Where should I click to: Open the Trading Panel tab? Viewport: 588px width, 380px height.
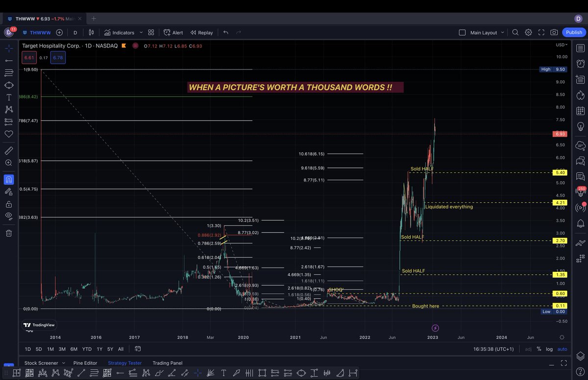coord(167,363)
